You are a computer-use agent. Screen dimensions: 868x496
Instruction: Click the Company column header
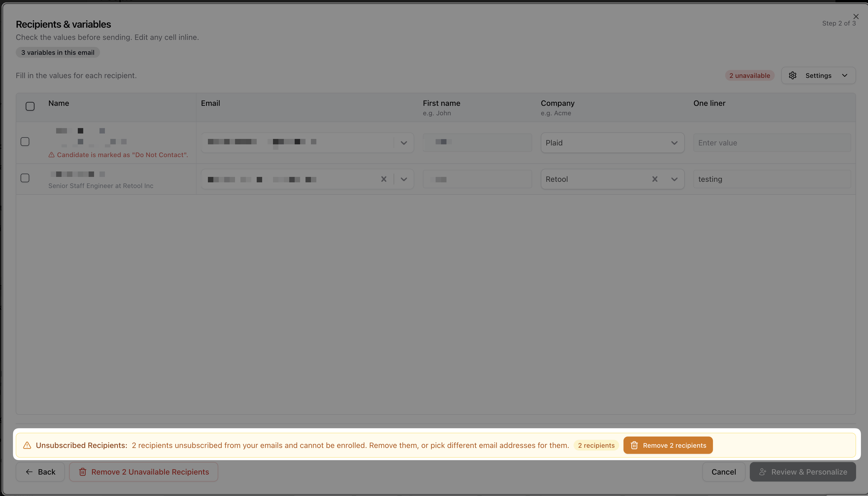557,103
